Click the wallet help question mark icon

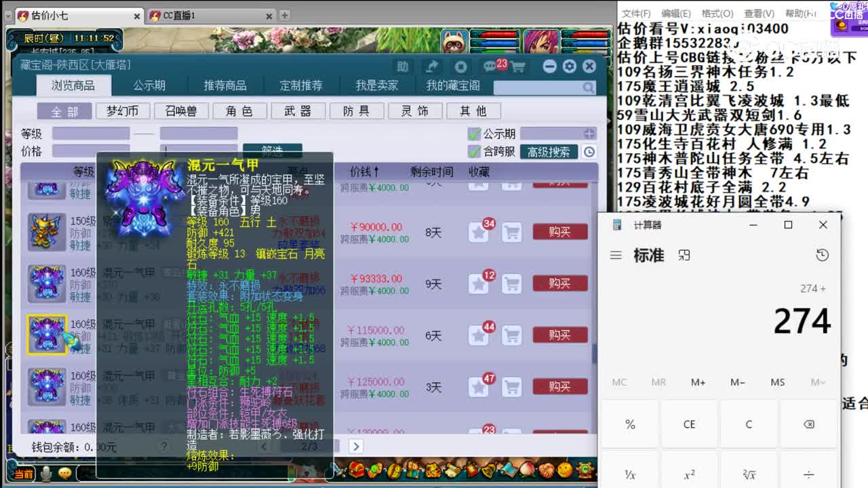(163, 447)
